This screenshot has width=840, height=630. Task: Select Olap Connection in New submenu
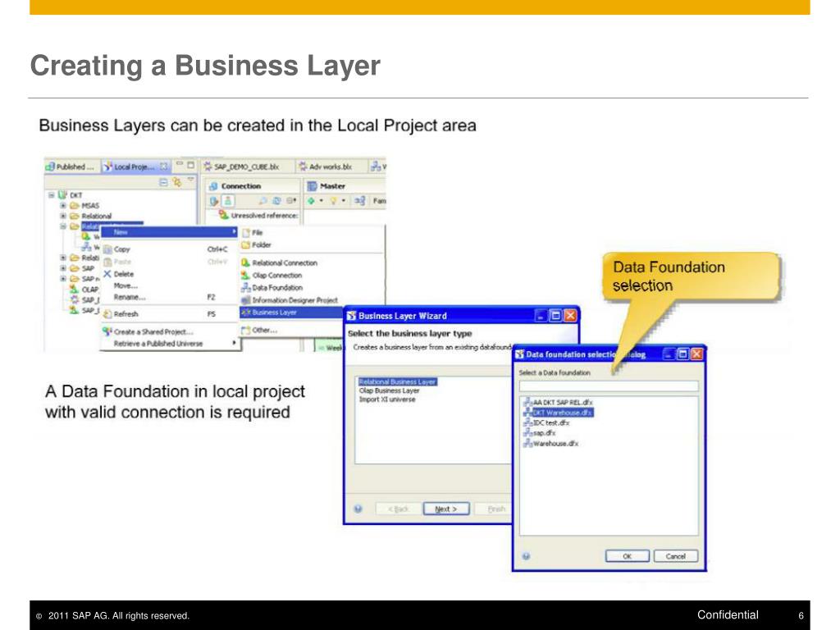coord(312,275)
